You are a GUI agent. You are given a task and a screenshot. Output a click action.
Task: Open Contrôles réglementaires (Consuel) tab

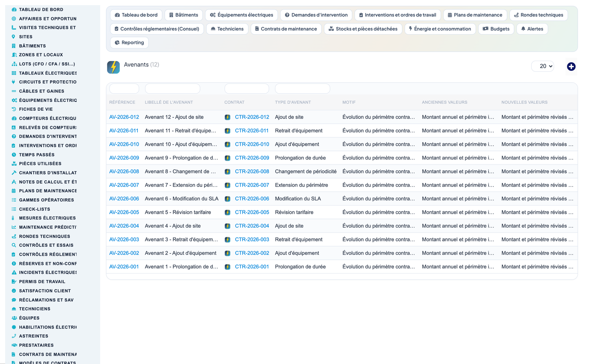[157, 29]
